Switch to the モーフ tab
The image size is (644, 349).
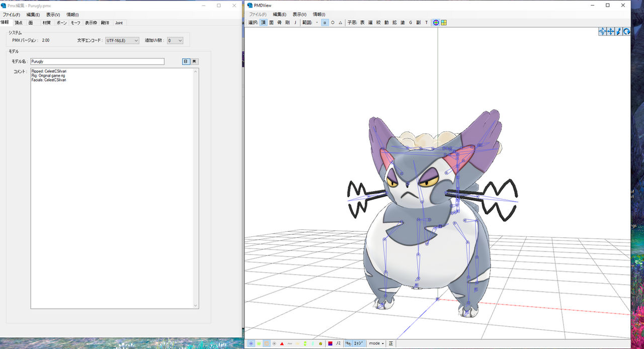coord(75,23)
